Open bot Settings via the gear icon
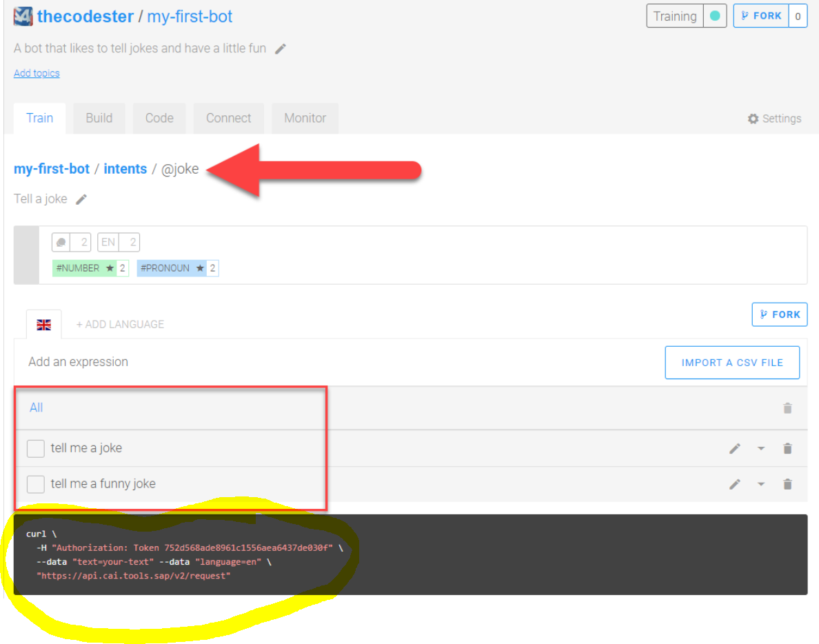The width and height of the screenshot is (819, 644). pos(753,119)
